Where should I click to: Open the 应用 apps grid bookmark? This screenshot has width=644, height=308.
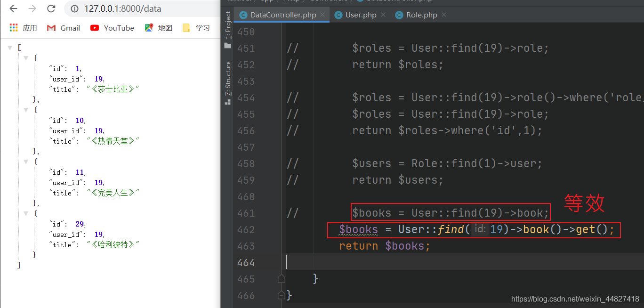[23, 28]
